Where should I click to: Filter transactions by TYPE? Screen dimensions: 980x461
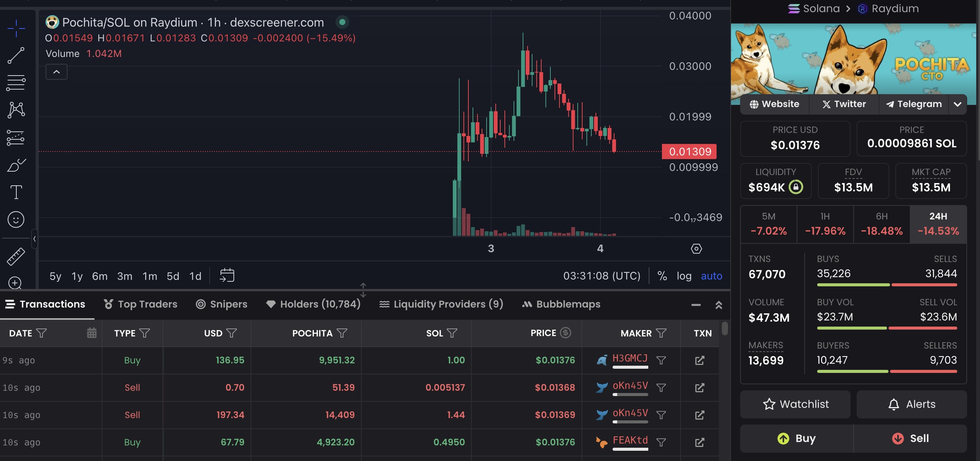tap(145, 333)
